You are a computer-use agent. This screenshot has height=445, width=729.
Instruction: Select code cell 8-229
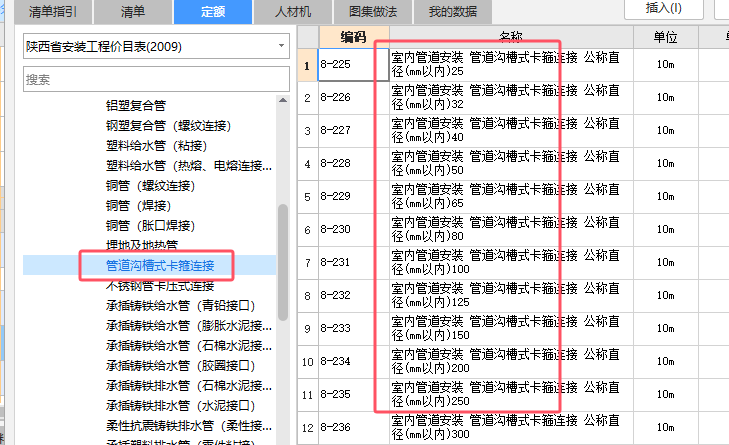pyautogui.click(x=354, y=197)
